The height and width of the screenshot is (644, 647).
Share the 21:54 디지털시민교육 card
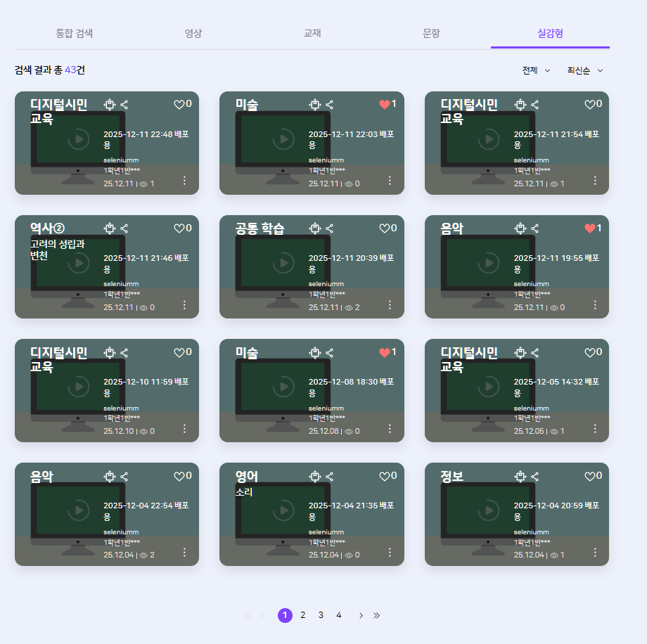534,105
